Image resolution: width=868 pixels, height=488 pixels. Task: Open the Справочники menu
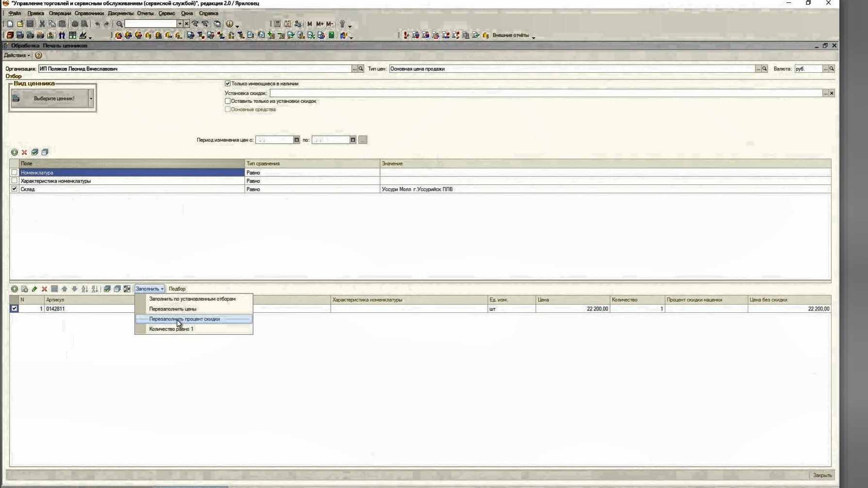89,14
